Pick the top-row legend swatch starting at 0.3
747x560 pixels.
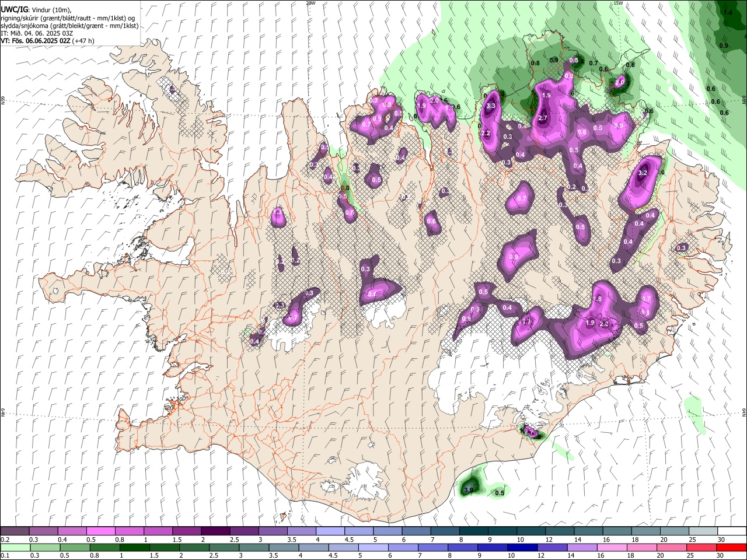coord(44,531)
